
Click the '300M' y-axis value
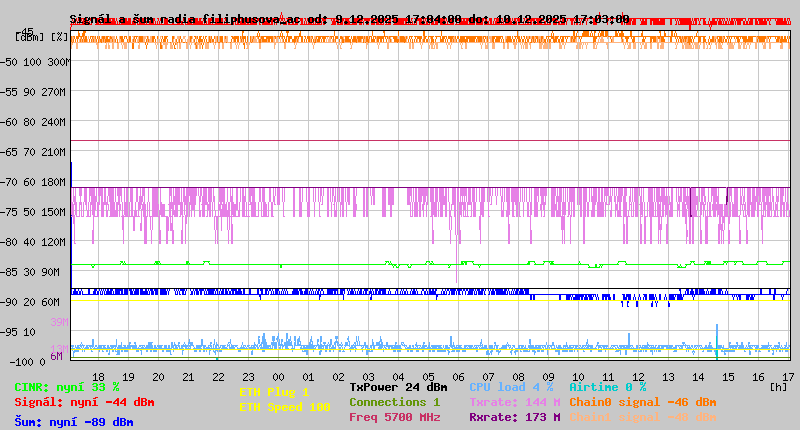(58, 62)
